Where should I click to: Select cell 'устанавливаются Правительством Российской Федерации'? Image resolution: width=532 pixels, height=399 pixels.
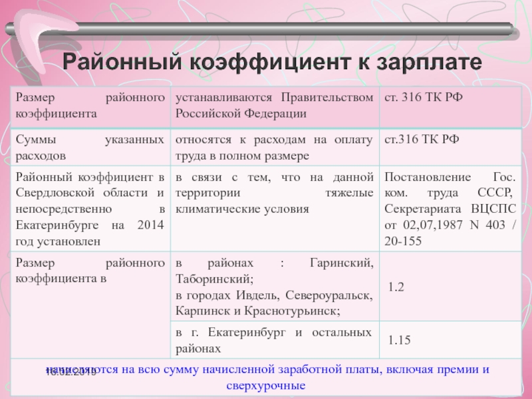point(275,107)
